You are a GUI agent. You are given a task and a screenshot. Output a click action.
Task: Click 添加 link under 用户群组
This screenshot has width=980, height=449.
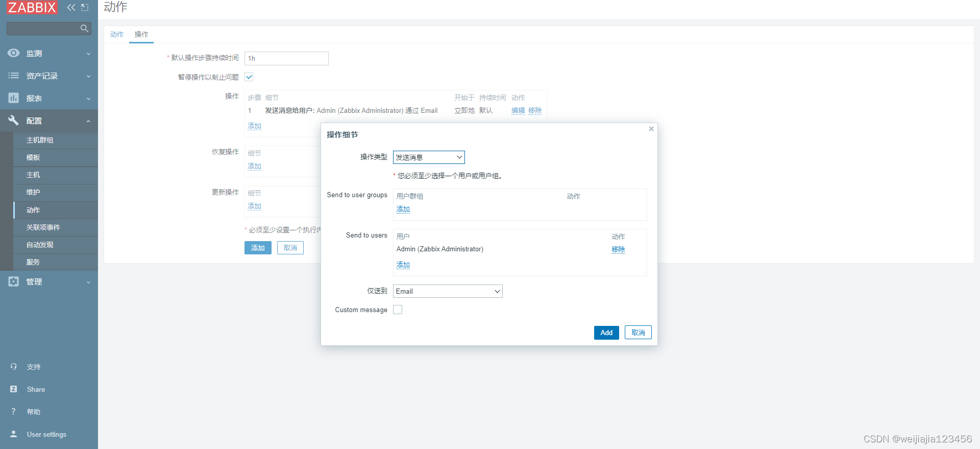tap(403, 209)
